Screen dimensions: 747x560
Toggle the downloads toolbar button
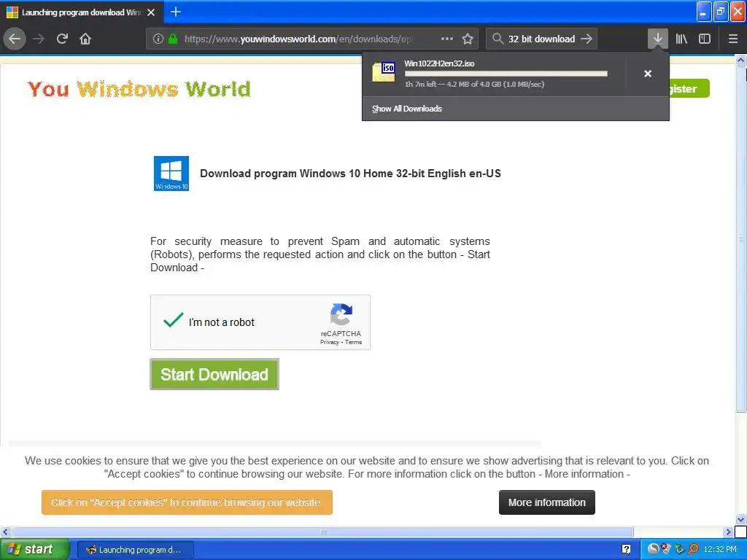pos(657,39)
